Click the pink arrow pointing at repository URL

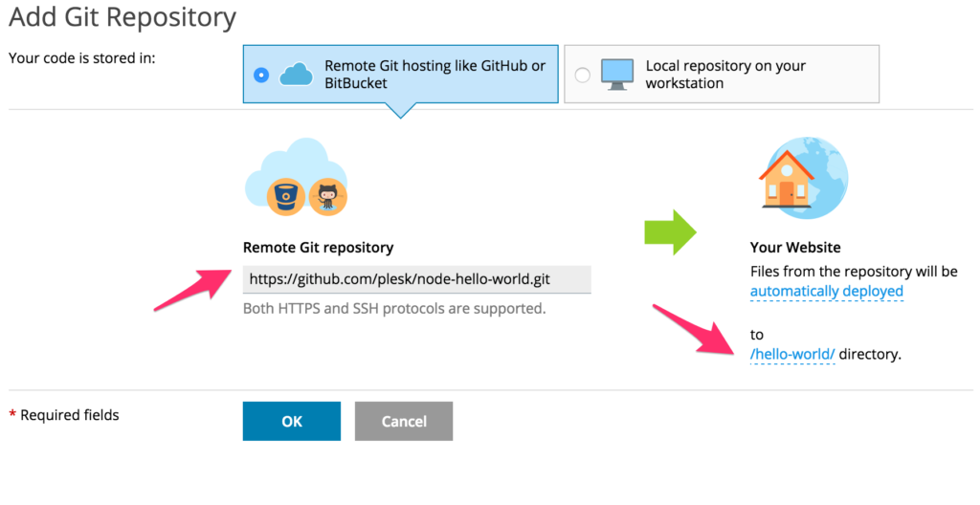tap(192, 290)
